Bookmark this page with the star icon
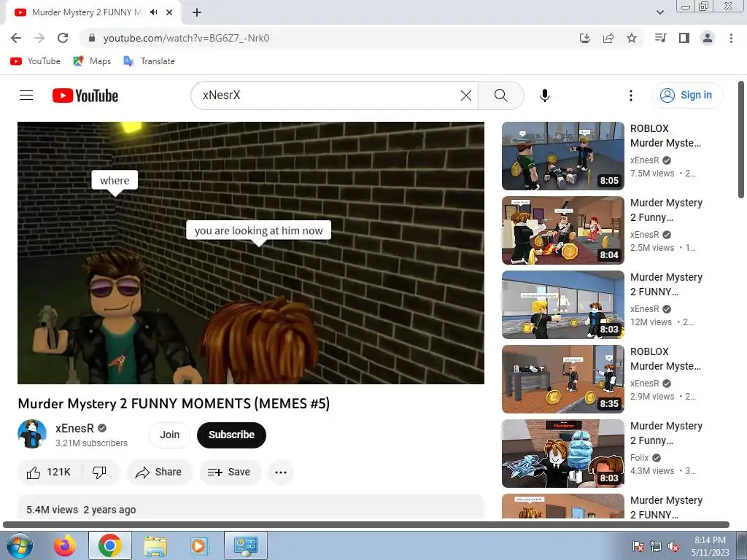This screenshot has height=560, width=747. click(x=632, y=38)
